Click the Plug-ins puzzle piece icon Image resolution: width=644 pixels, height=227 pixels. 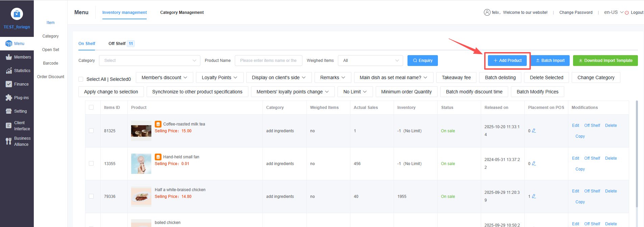pos(9,98)
